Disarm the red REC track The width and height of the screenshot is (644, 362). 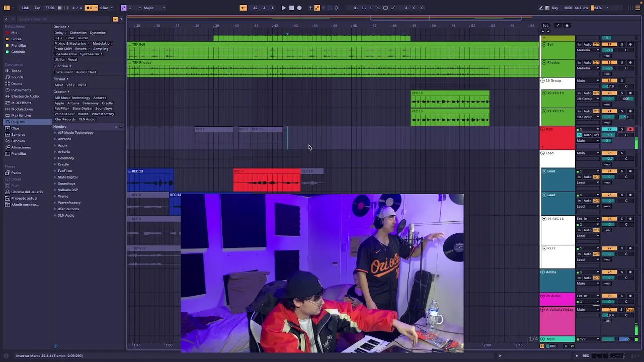click(x=630, y=129)
